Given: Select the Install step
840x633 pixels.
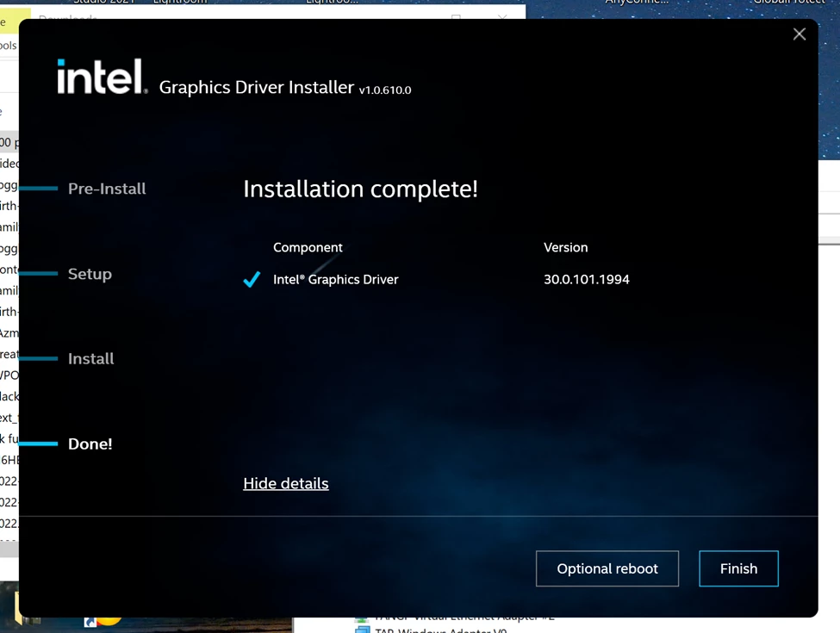Looking at the screenshot, I should [x=90, y=358].
